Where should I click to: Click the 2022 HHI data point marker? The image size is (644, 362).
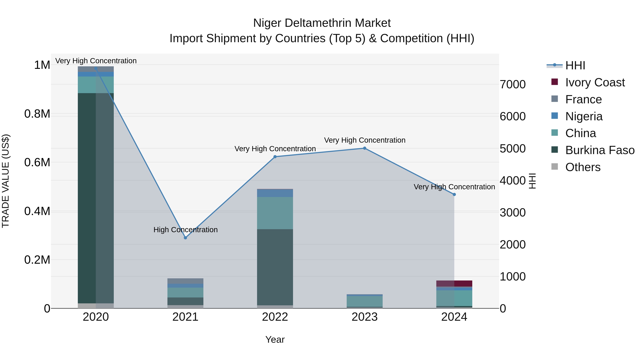[x=275, y=157]
